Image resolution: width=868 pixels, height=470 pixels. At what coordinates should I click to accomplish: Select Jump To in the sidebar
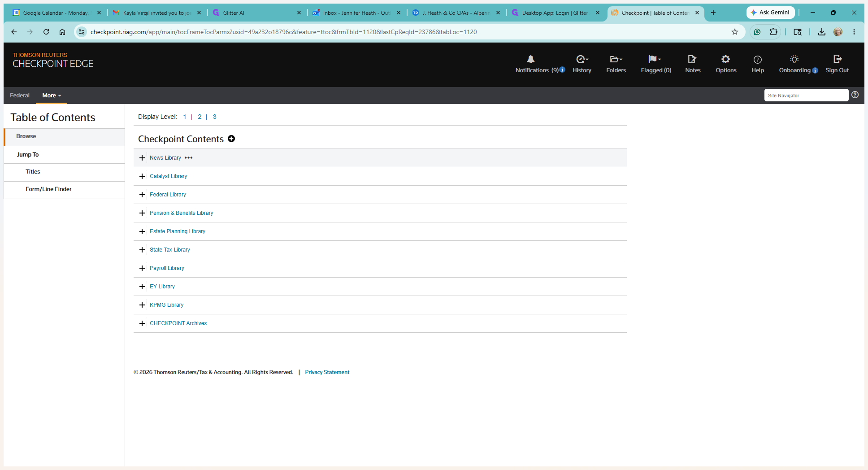coord(64,155)
